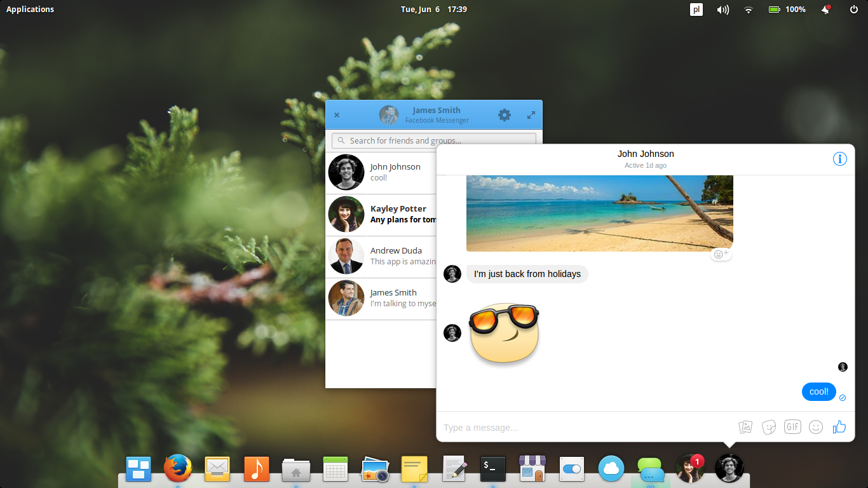Open the Wi-Fi network indicator
Viewport: 868px width, 488px height.
(x=748, y=9)
